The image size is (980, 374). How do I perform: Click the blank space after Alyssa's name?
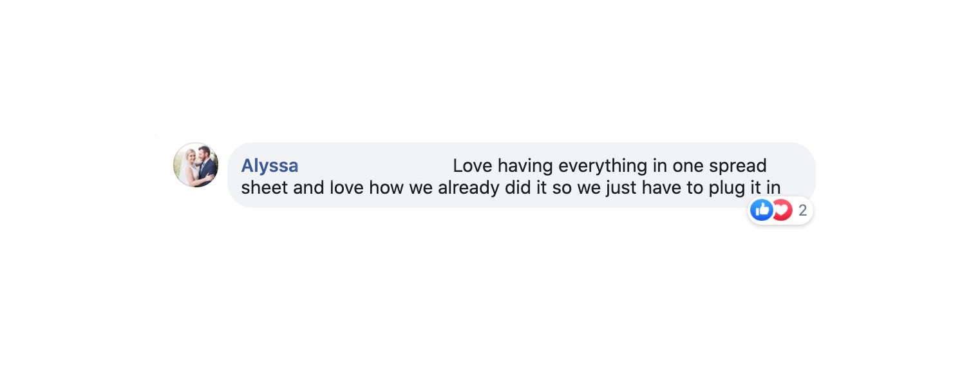(375, 165)
